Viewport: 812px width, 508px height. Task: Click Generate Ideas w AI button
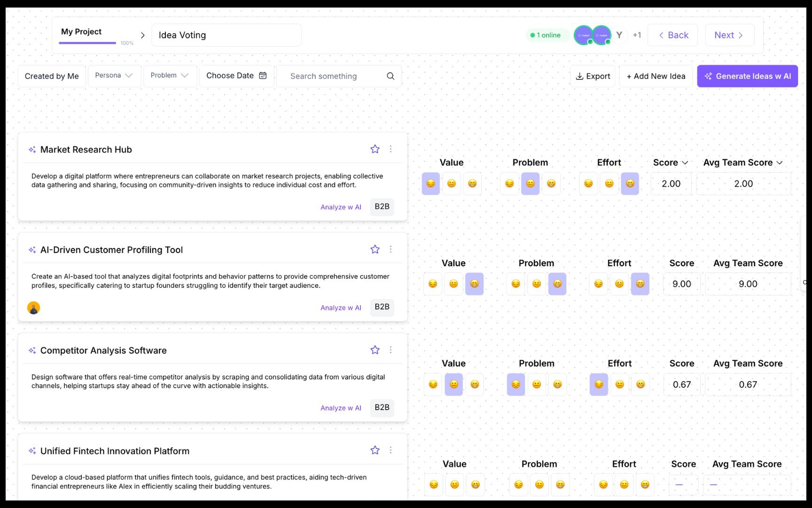coord(747,76)
